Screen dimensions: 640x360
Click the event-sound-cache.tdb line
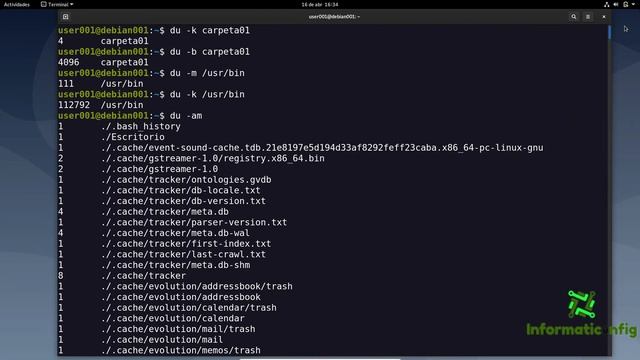[x=322, y=147]
